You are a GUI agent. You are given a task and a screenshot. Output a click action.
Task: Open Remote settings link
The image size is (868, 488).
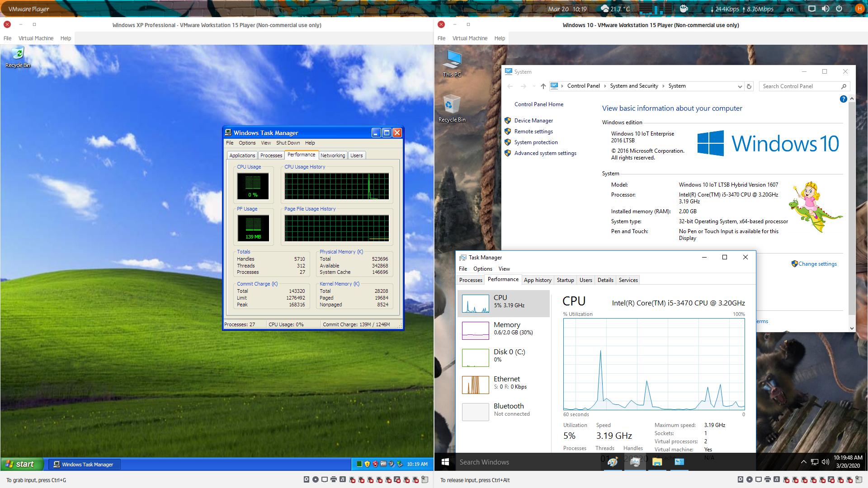pyautogui.click(x=533, y=131)
